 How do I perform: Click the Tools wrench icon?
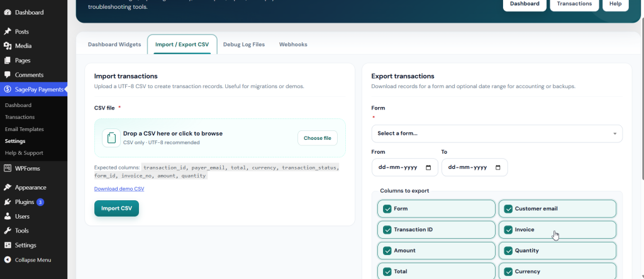click(x=8, y=231)
